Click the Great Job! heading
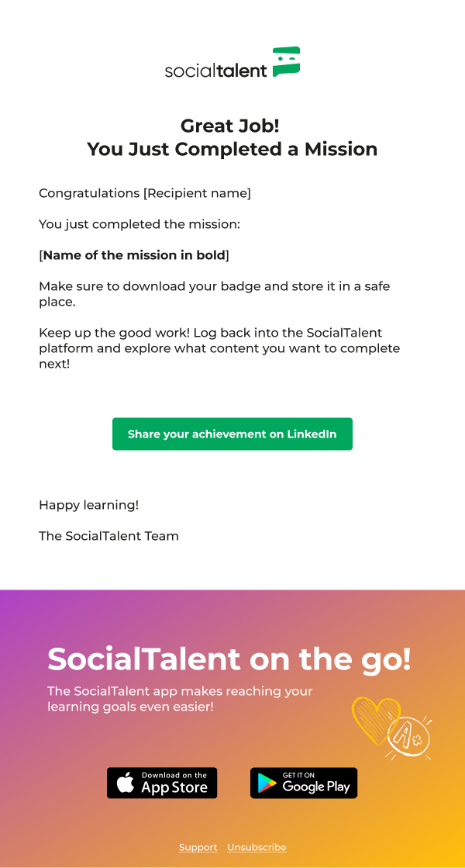Screen dimensions: 465x868 click(x=230, y=126)
